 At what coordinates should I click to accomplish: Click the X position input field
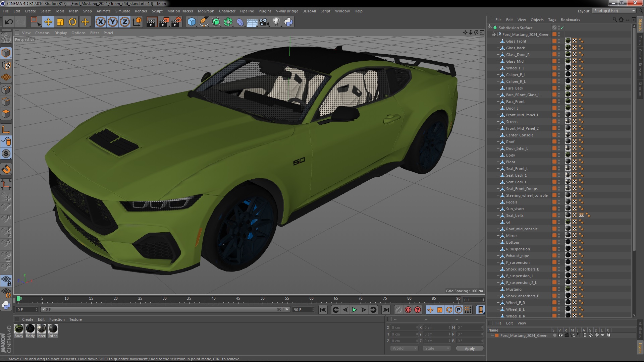point(405,327)
